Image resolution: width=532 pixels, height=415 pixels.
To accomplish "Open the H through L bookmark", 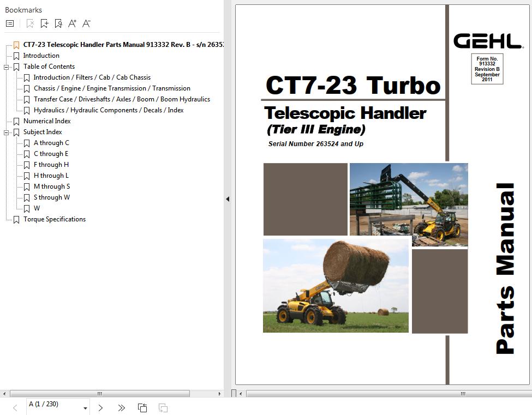I will point(51,175).
